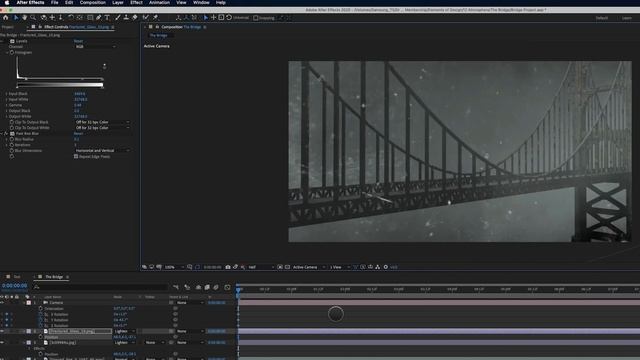Click The Bridge timeline tab

(54, 277)
